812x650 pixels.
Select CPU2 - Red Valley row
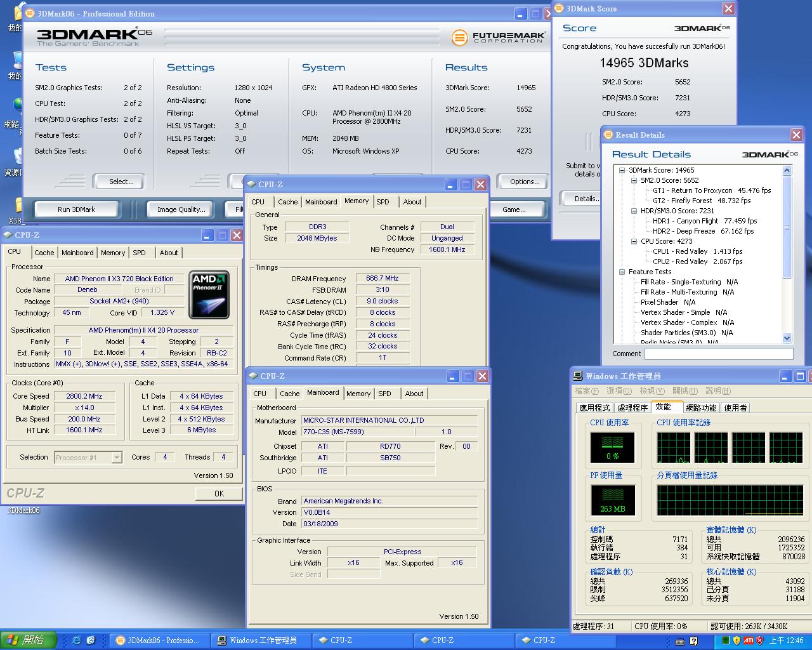697,262
